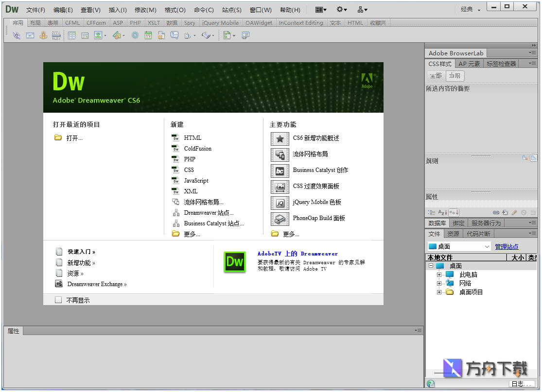Switch to the jQuery Mobile insert tab

220,23
